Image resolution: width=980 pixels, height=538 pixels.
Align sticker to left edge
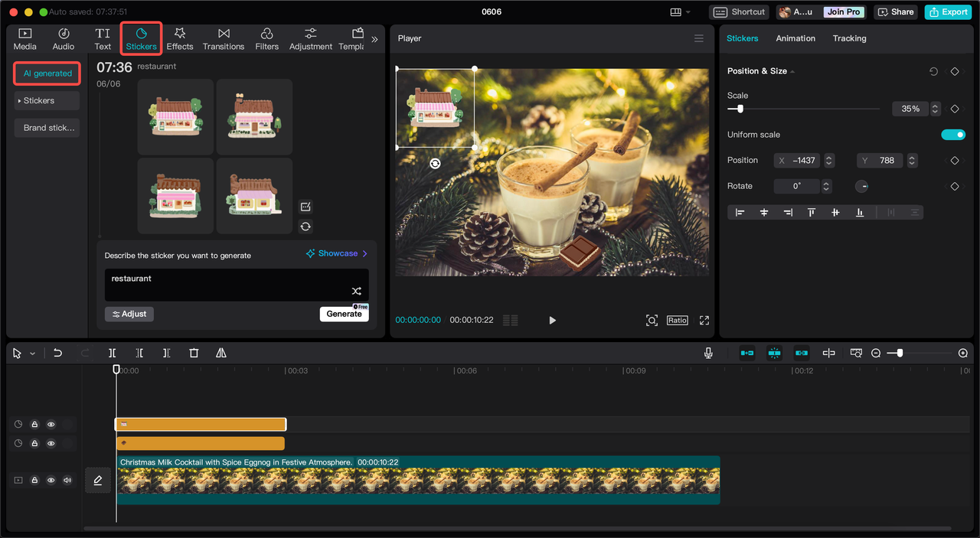click(x=740, y=213)
